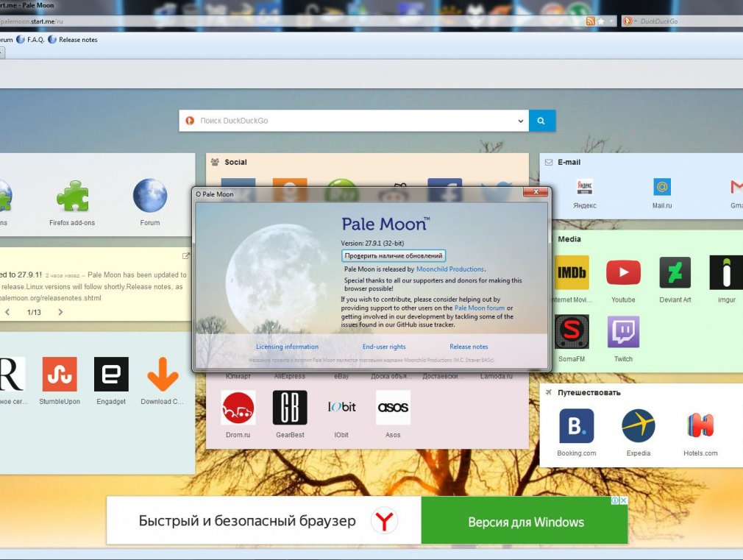Open the news widget external link icon
The width and height of the screenshot is (743, 560).
185,256
